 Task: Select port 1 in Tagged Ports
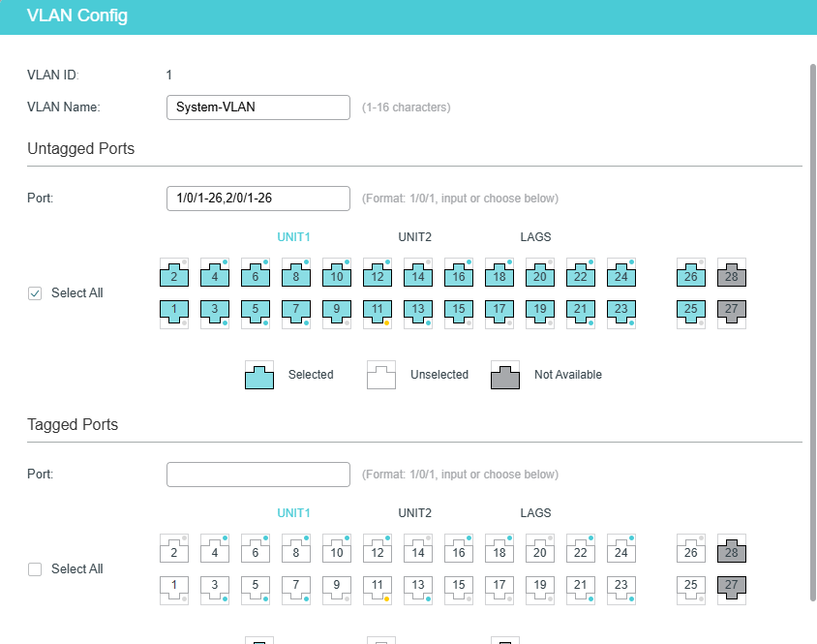pyautogui.click(x=174, y=590)
